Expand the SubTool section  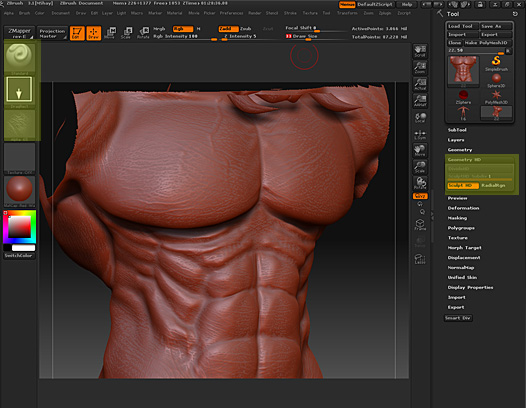point(457,130)
